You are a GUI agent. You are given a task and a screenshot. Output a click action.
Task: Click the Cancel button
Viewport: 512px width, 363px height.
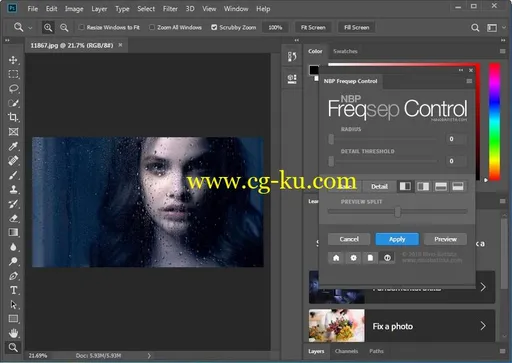coord(349,239)
